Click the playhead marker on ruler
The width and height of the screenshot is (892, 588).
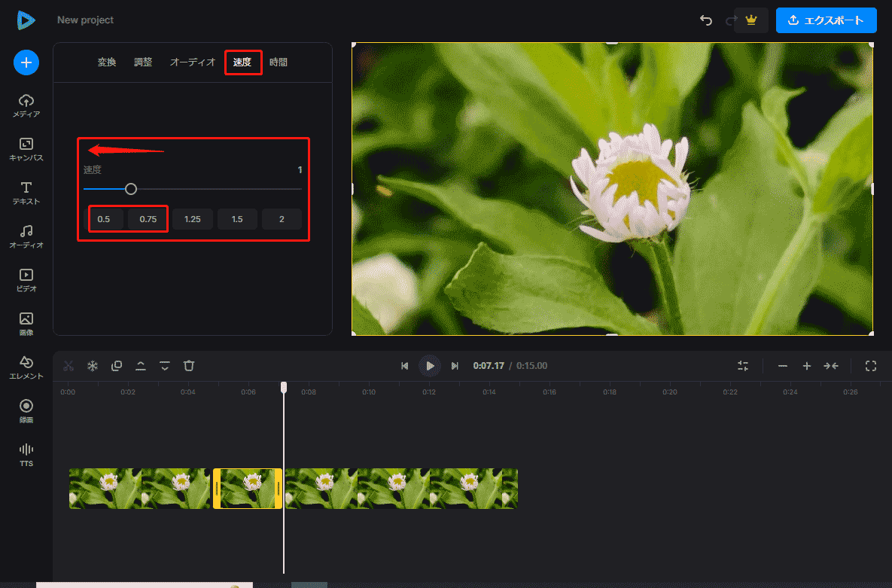point(284,387)
